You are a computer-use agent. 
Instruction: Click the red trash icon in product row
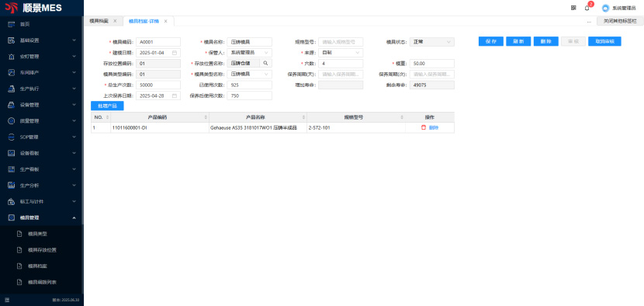[x=424, y=127]
